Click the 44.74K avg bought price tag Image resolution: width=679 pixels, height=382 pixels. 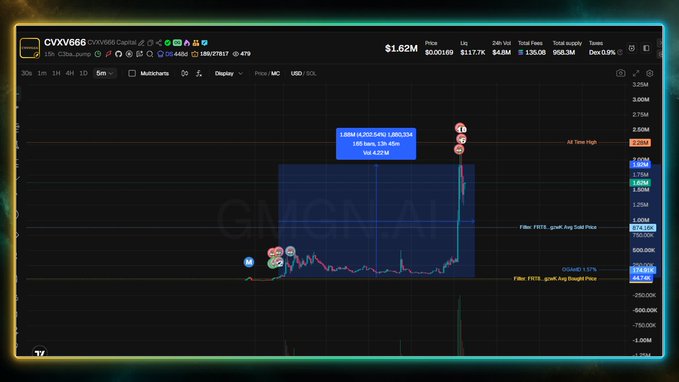641,278
